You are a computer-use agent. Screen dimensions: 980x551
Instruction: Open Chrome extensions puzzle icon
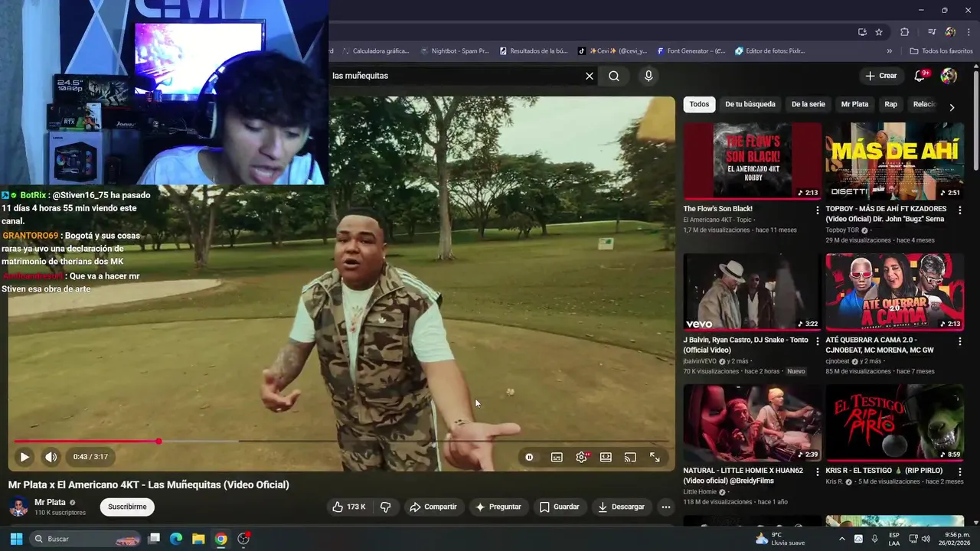(x=904, y=32)
